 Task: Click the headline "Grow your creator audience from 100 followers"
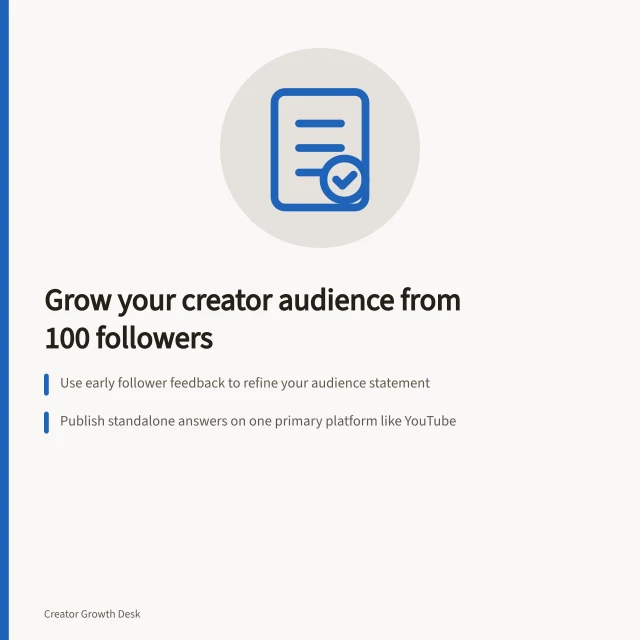(x=253, y=319)
